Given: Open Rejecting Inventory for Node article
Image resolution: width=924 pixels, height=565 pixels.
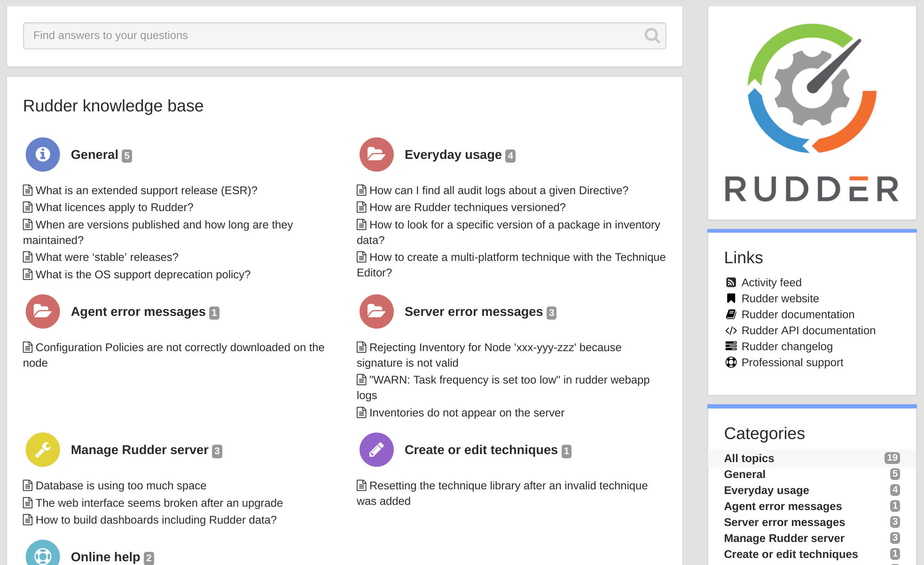Looking at the screenshot, I should click(x=489, y=355).
